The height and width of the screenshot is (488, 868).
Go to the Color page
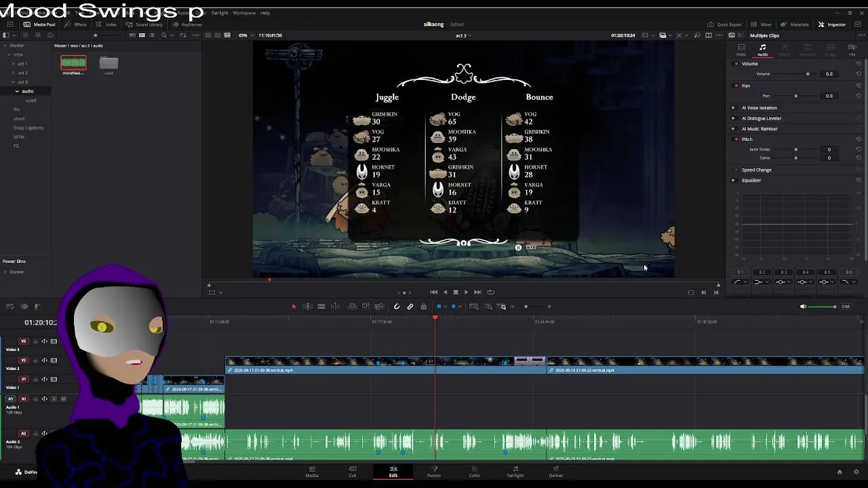475,472
